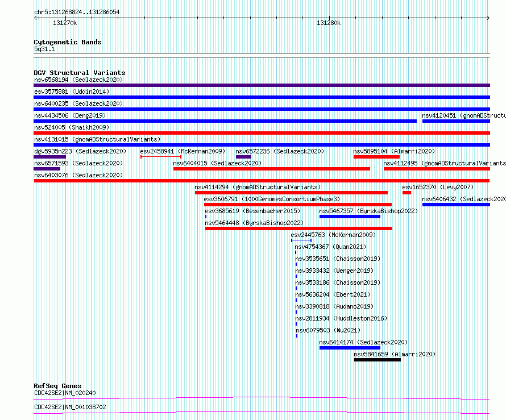Open the nsv6079503 (Wu2021) label

(328, 330)
